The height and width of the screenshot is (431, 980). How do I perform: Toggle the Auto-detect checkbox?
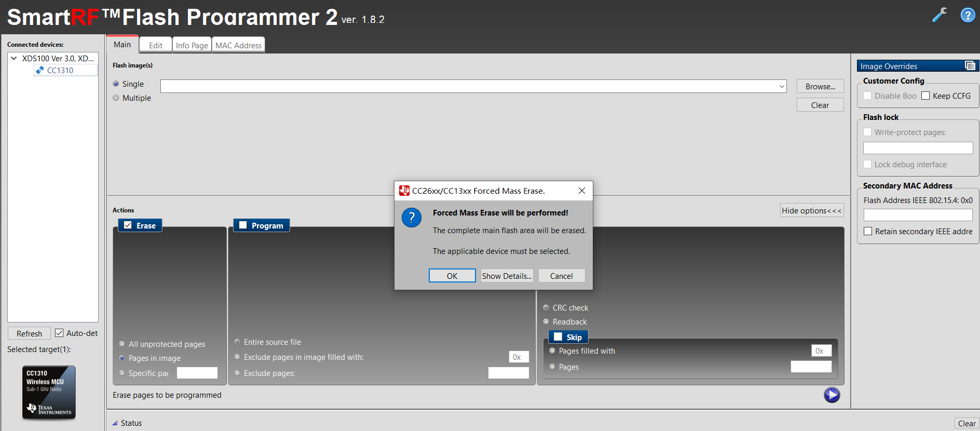59,333
